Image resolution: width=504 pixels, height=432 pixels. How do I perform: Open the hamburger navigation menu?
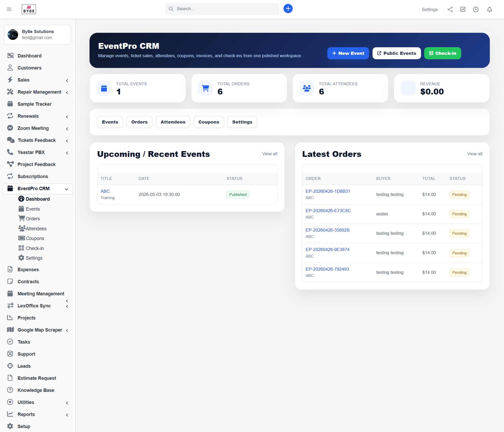[x=9, y=9]
